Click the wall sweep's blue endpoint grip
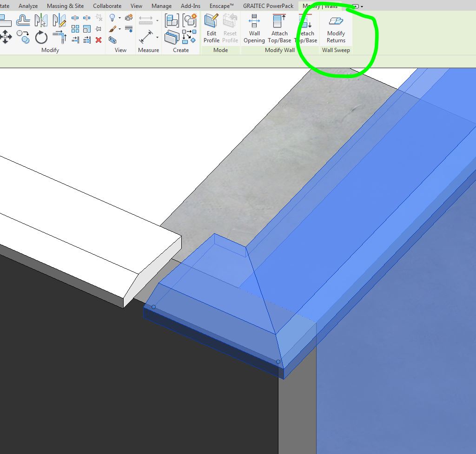 (x=278, y=361)
